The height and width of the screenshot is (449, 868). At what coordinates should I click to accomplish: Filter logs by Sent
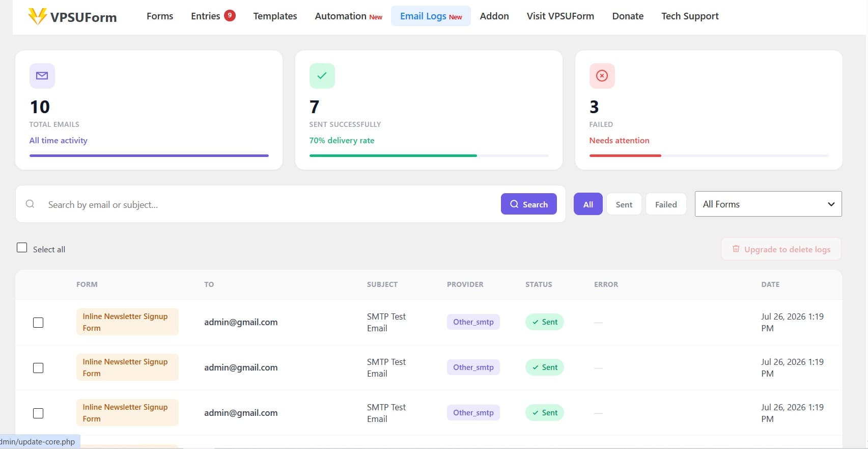(x=624, y=204)
